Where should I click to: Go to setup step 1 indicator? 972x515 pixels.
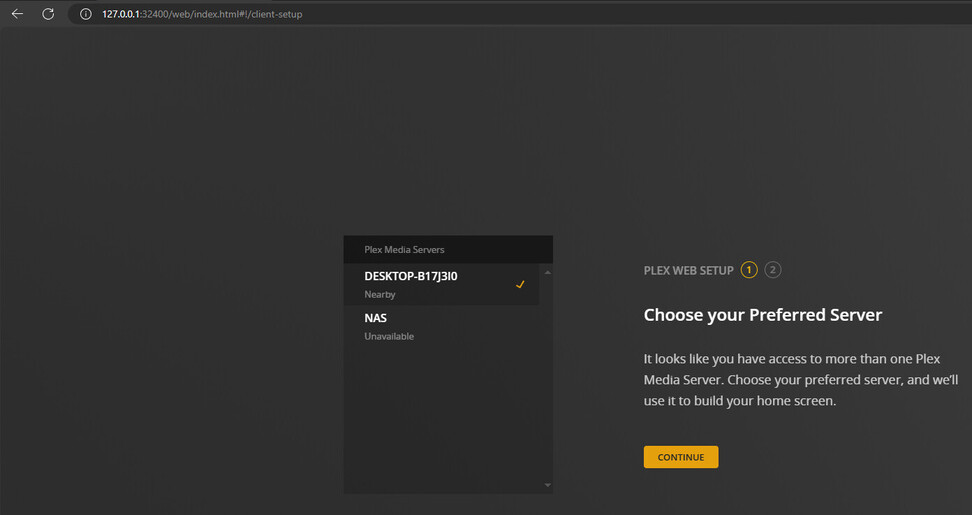[x=749, y=270]
